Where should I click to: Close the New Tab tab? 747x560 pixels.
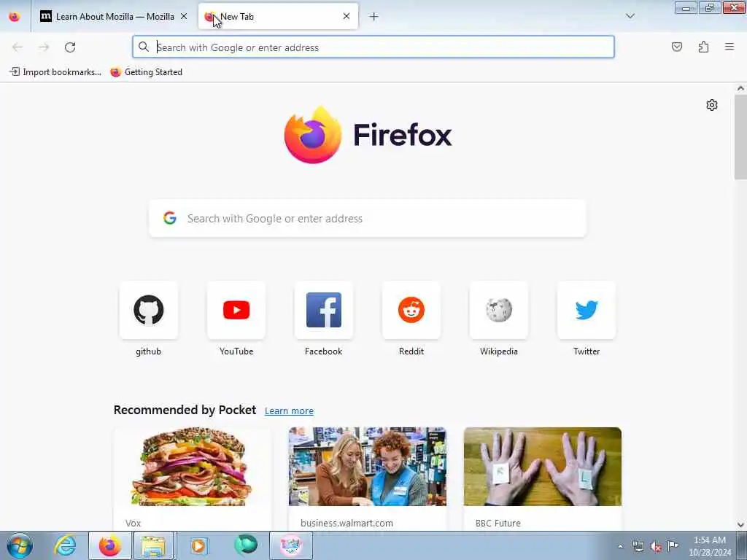[347, 16]
